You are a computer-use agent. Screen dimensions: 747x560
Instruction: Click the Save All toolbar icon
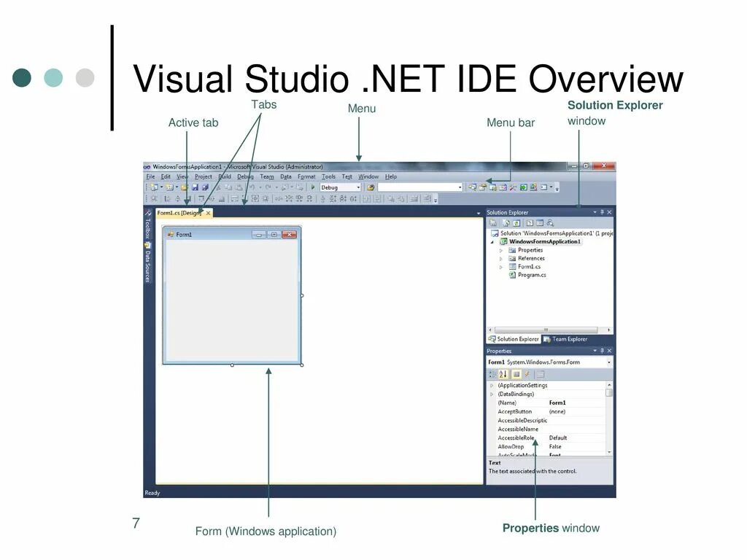coord(205,187)
